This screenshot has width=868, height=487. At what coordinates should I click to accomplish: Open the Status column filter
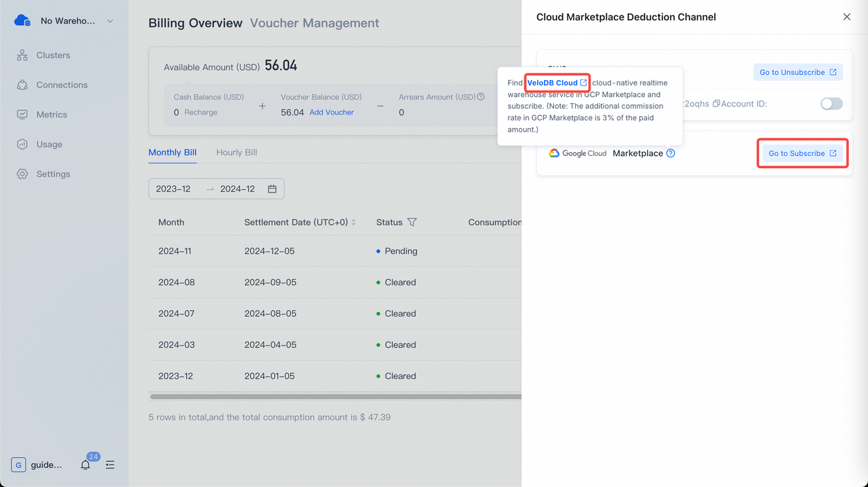(412, 222)
